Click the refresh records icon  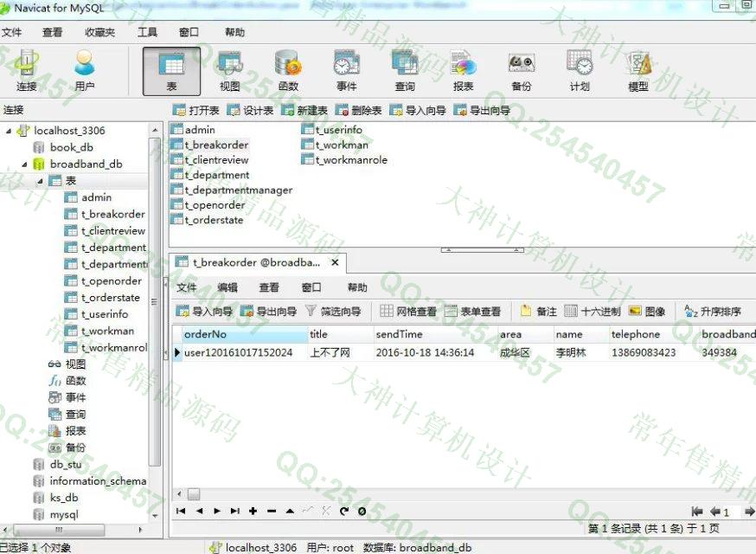click(x=343, y=511)
